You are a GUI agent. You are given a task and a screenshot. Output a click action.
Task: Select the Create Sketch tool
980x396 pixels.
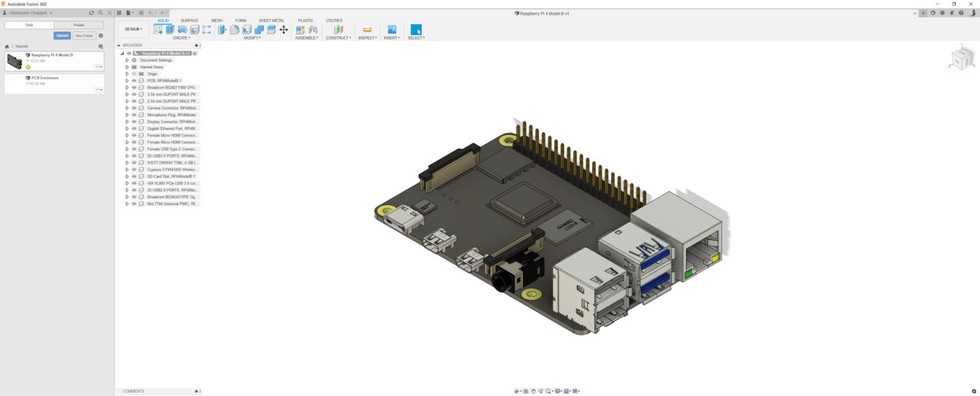click(158, 29)
